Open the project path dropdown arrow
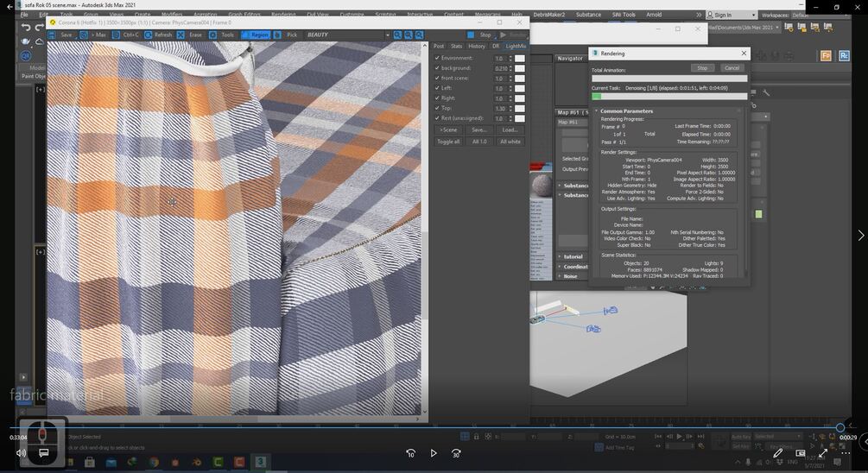Screen dimensions: 868x473 point(777,27)
